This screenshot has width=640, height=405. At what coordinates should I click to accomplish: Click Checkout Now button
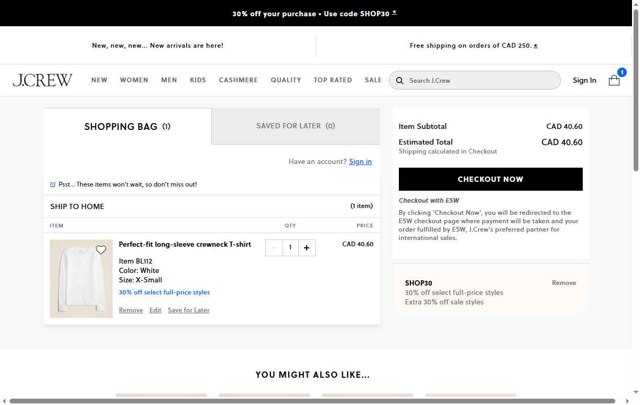[x=491, y=179]
